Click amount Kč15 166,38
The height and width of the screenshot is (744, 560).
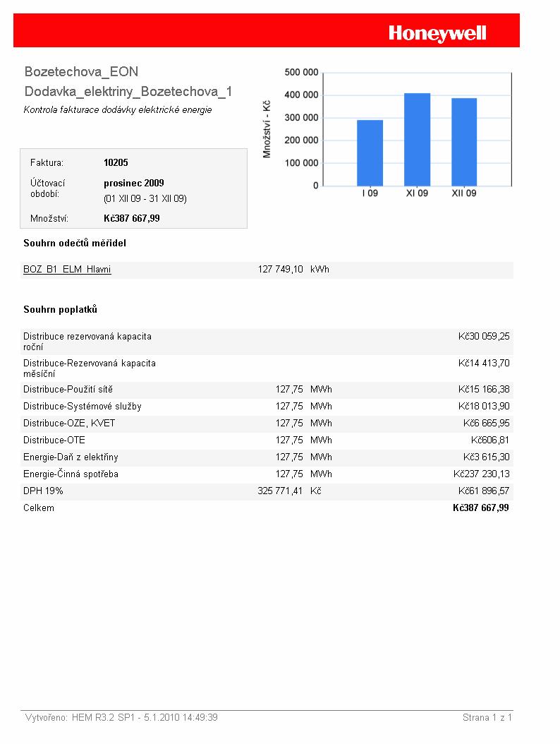(x=484, y=390)
